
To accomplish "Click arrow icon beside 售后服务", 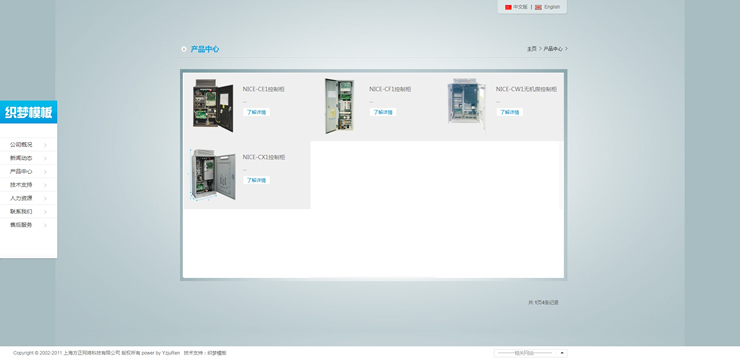I will [x=45, y=226].
